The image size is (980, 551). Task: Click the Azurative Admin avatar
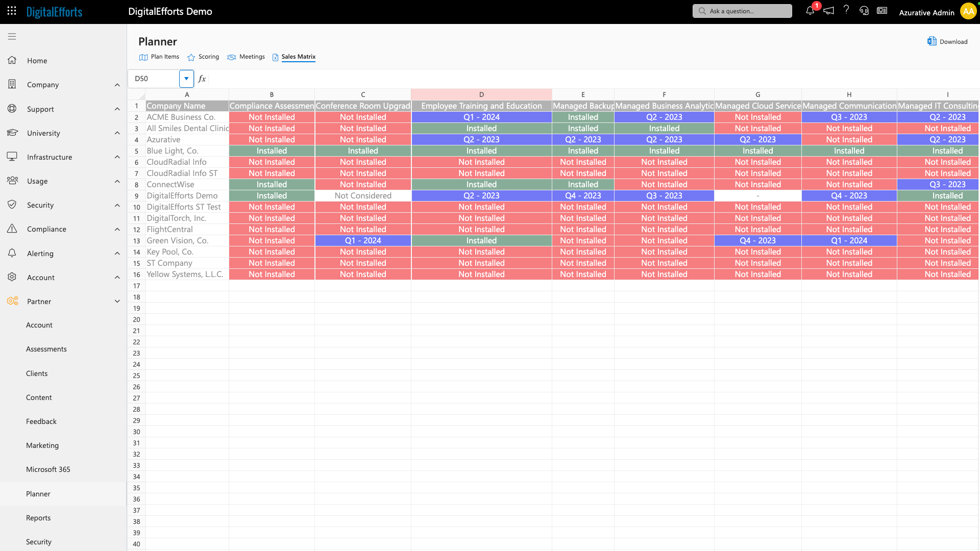[x=968, y=11]
